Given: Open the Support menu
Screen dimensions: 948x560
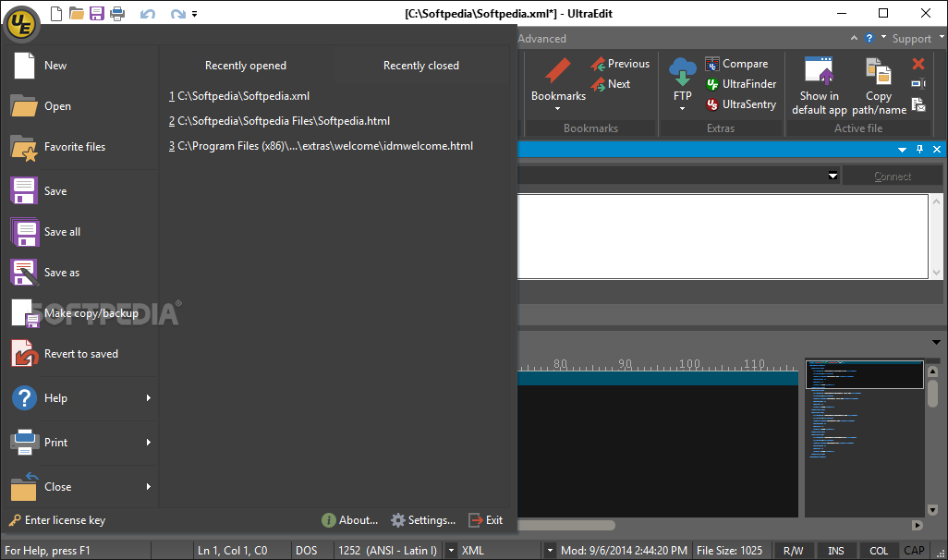Looking at the screenshot, I should tap(912, 39).
